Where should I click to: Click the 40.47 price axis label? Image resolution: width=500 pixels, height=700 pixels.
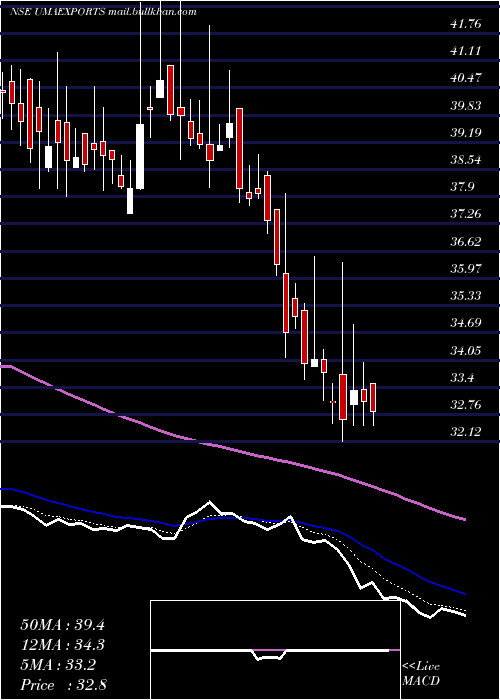466,78
